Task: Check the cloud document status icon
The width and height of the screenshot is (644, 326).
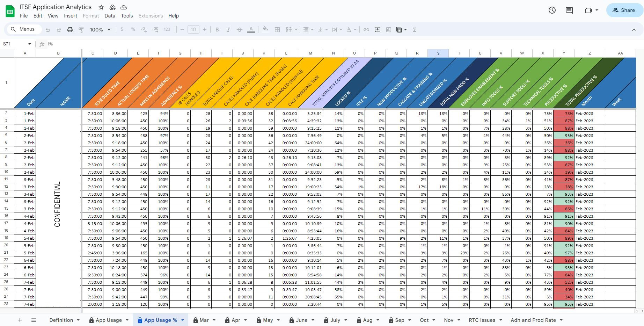Action: (x=124, y=7)
